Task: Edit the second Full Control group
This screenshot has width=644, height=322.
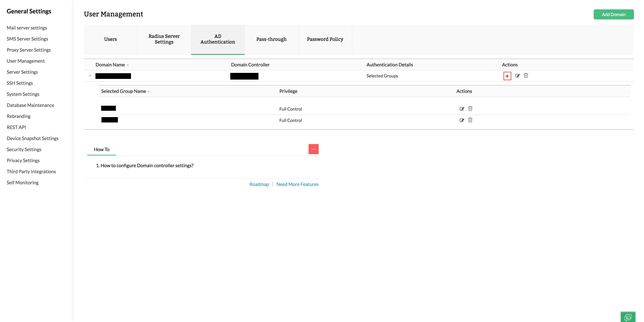Action: 462,120
